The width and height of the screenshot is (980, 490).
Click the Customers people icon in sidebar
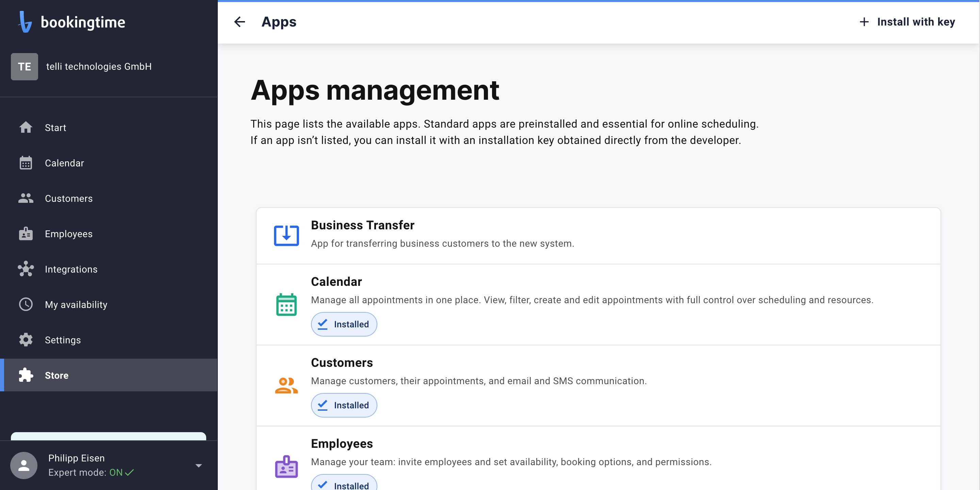26,198
